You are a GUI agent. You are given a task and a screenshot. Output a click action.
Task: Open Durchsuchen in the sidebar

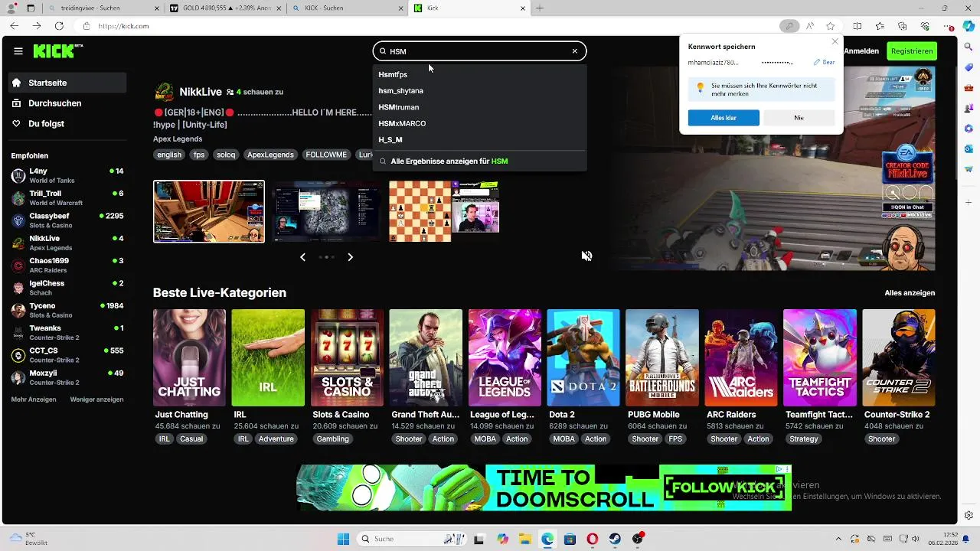(67, 103)
